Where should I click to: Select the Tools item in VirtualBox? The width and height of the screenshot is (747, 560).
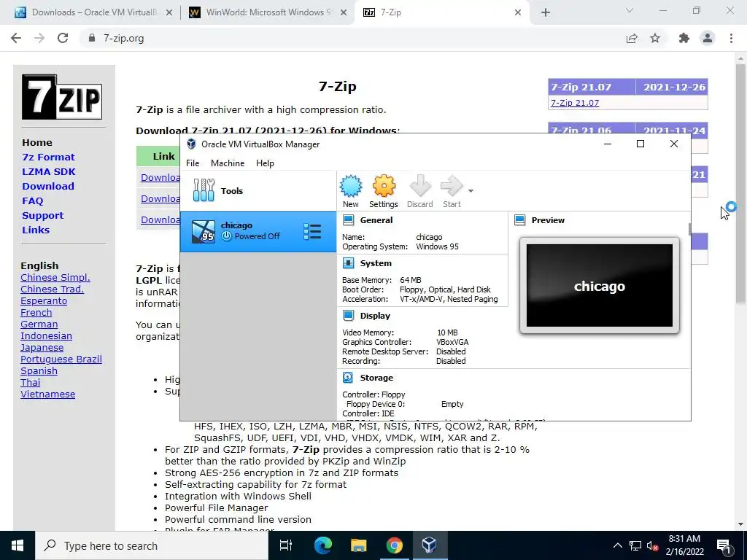click(x=258, y=191)
